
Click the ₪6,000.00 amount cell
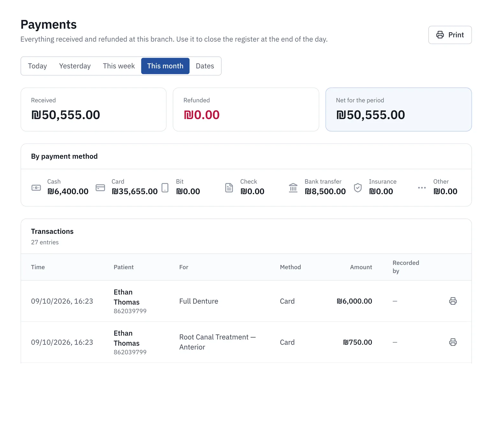(x=354, y=301)
